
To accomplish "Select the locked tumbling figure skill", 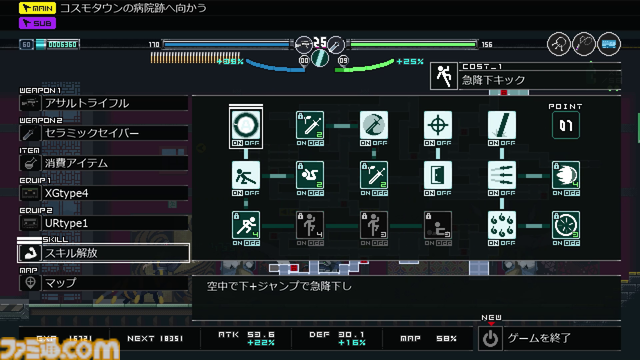I will click(x=310, y=175).
